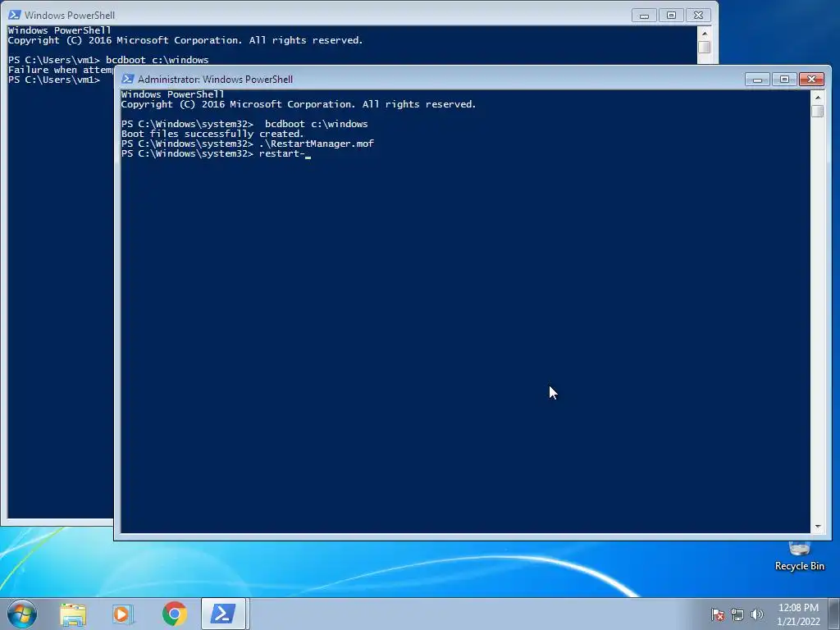840x630 pixels.
Task: Click the background PowerShell scrollbar up arrow
Action: 705,33
